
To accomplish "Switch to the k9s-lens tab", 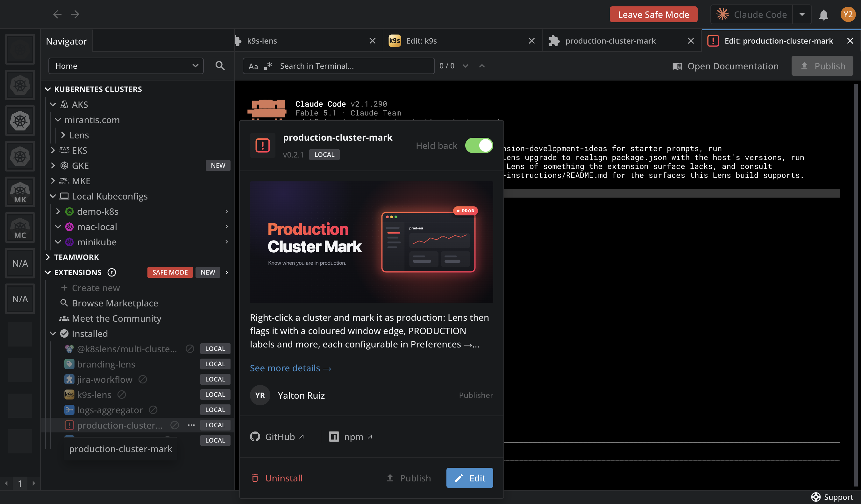I will [x=309, y=41].
